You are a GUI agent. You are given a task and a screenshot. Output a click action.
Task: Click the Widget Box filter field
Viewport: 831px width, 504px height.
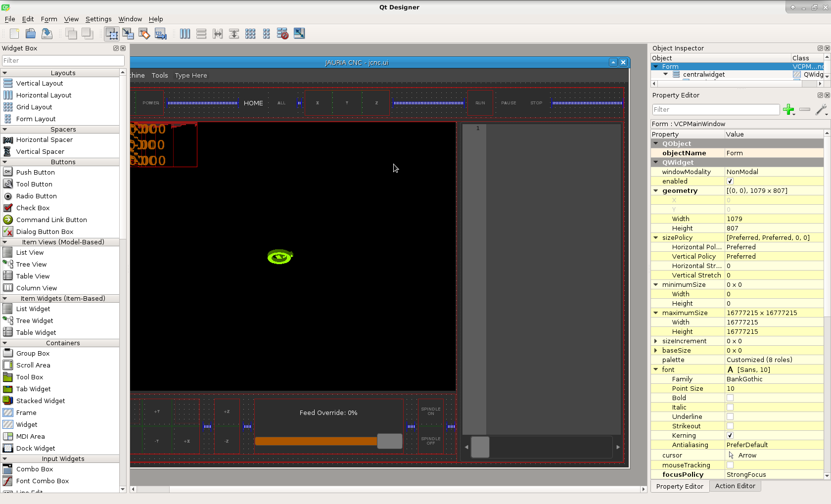[x=63, y=60]
